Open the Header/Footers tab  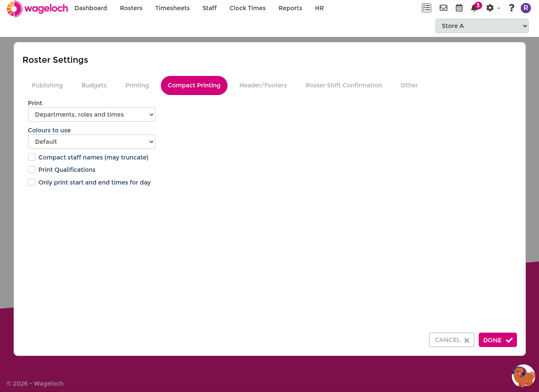pos(263,85)
